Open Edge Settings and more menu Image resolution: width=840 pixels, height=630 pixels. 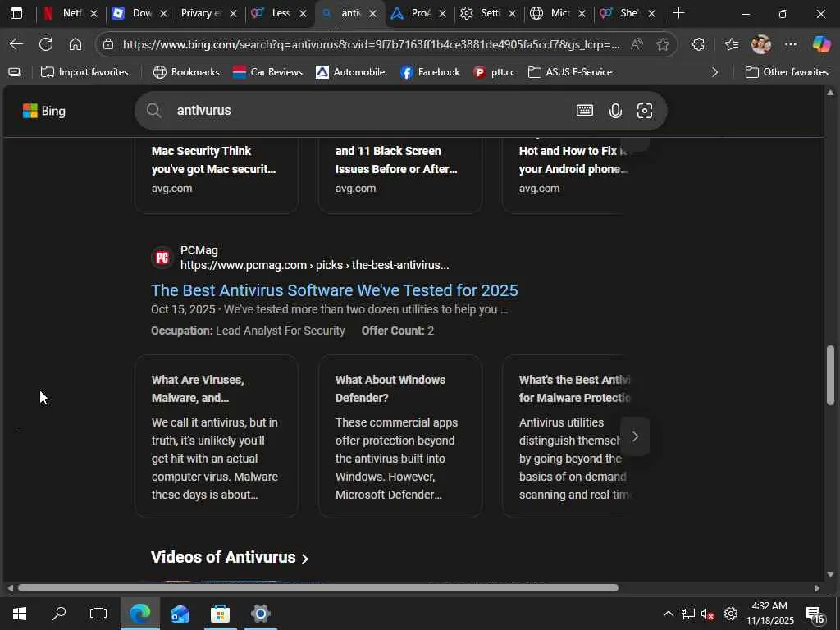tap(791, 44)
